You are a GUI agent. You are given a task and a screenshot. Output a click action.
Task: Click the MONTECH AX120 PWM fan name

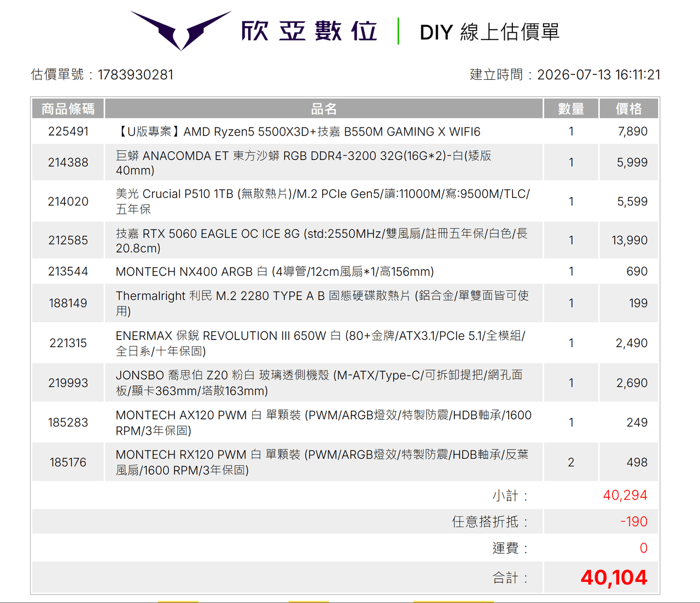coord(324,423)
